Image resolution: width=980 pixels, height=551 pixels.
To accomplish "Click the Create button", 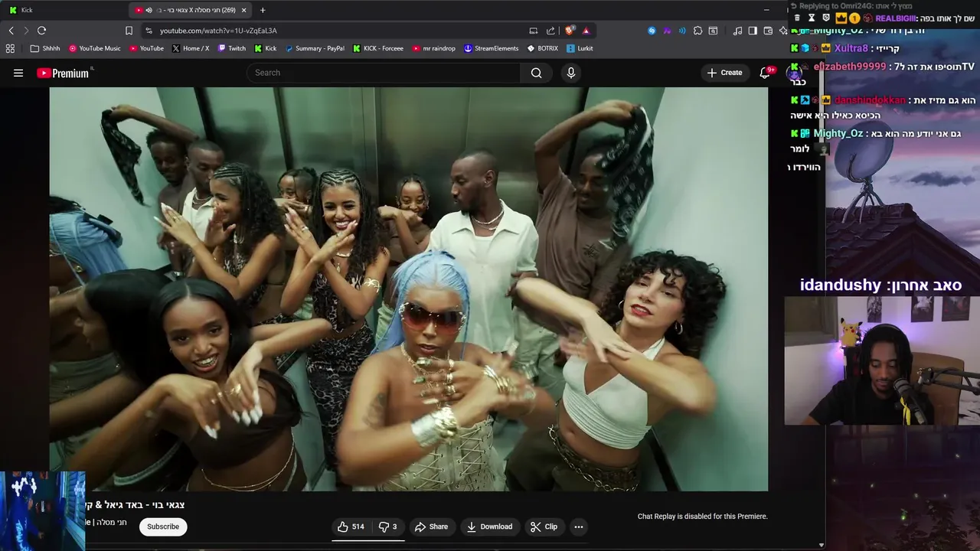I will point(724,73).
